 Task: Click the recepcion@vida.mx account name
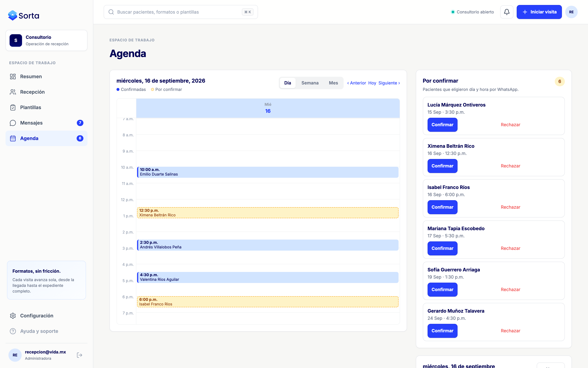45,352
